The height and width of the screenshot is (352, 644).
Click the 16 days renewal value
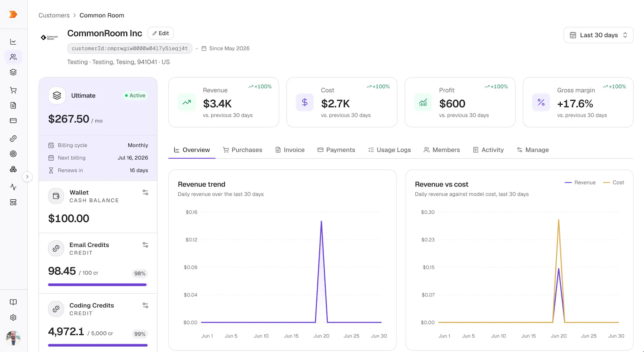[139, 170]
